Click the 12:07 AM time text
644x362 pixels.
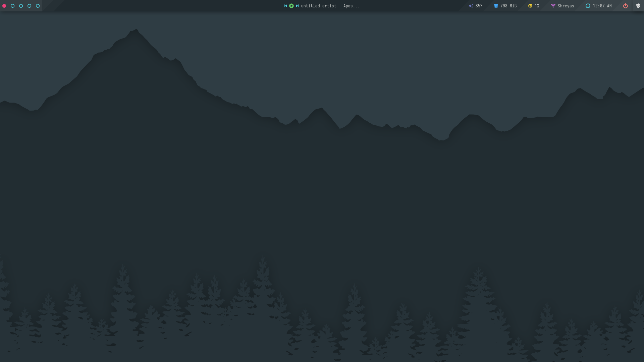(602, 6)
